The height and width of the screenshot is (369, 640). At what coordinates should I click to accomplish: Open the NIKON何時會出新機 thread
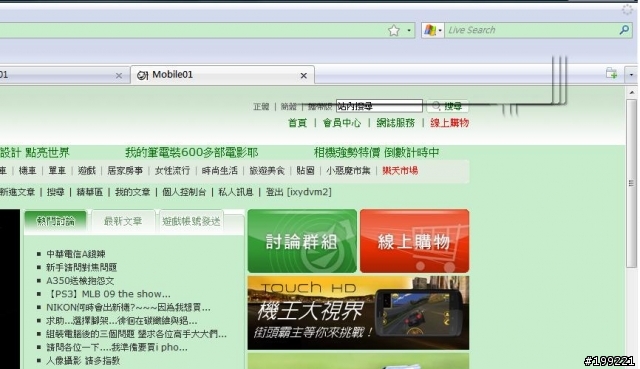coord(128,307)
